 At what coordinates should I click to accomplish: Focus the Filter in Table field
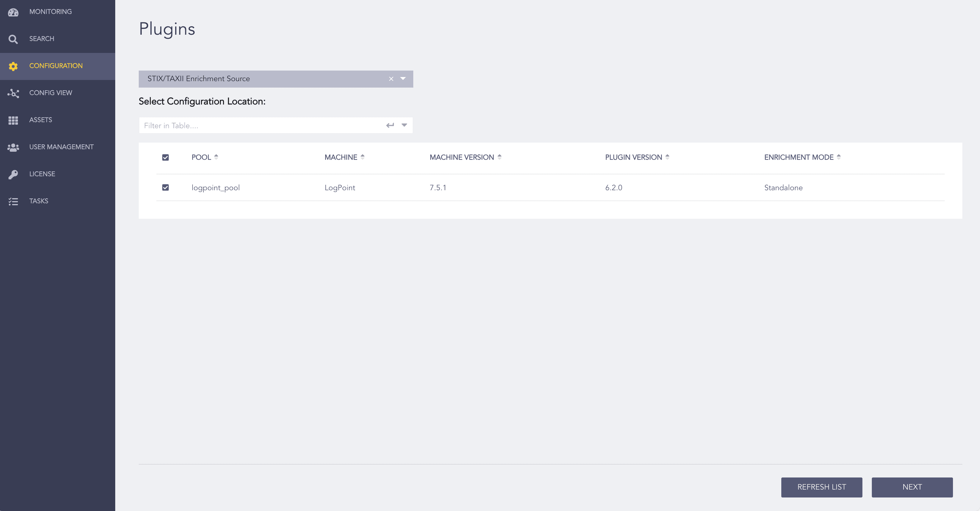click(x=262, y=125)
